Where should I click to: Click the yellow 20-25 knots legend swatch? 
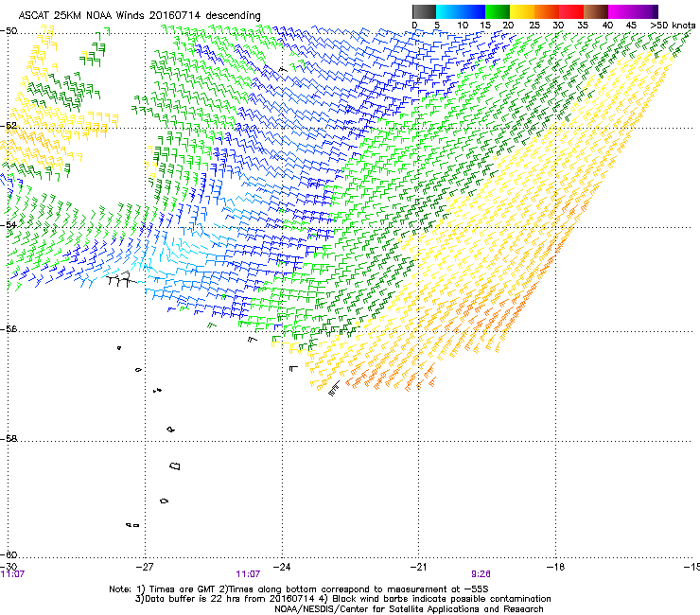coord(522,11)
